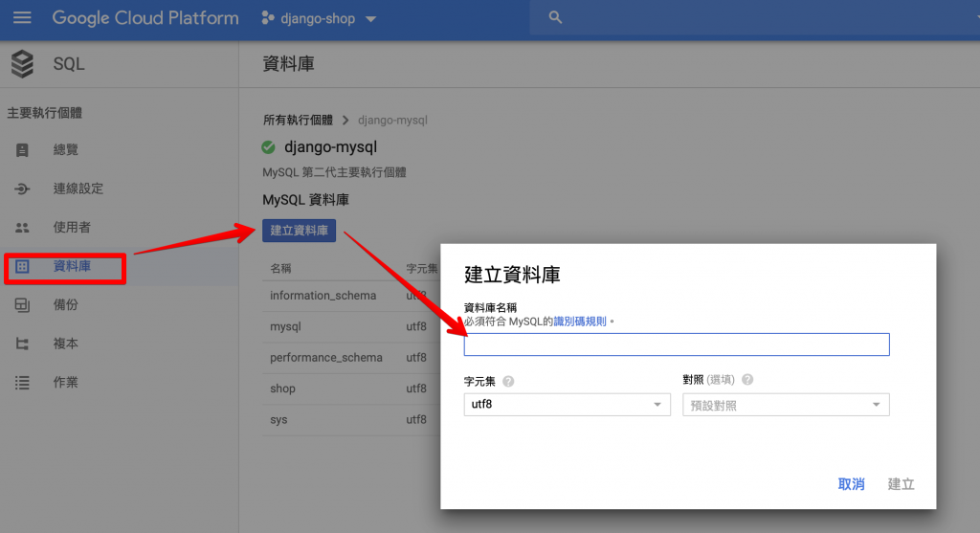Click the 資料庫名稱 text field

(677, 344)
